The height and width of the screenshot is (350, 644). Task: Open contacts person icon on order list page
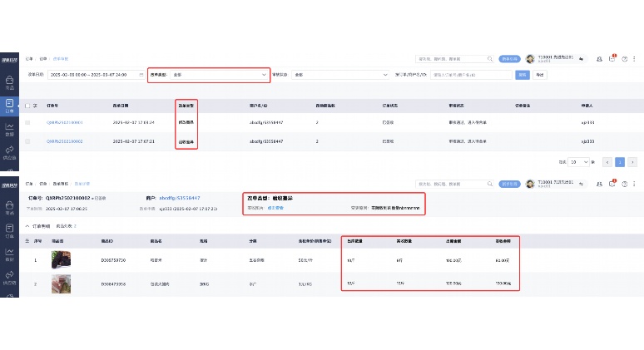tap(599, 59)
